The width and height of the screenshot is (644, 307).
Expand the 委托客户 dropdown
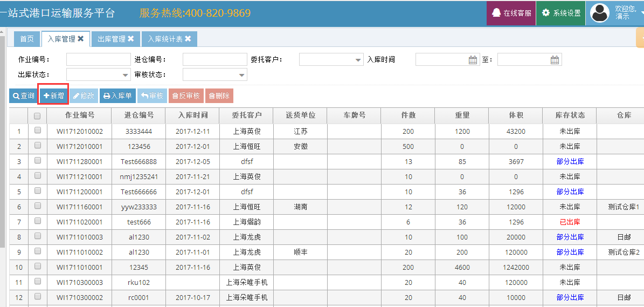[358, 60]
